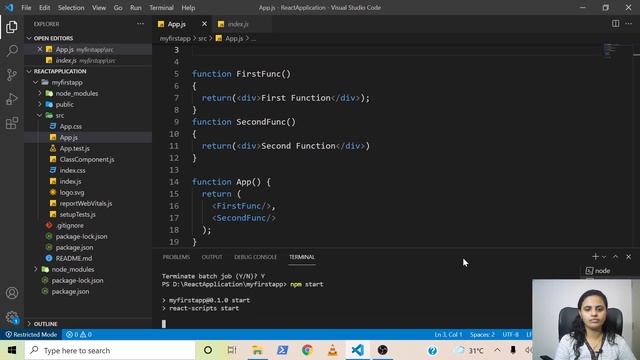Open the Go menu
Image resolution: width=640 pixels, height=360 pixels.
click(x=118, y=7)
